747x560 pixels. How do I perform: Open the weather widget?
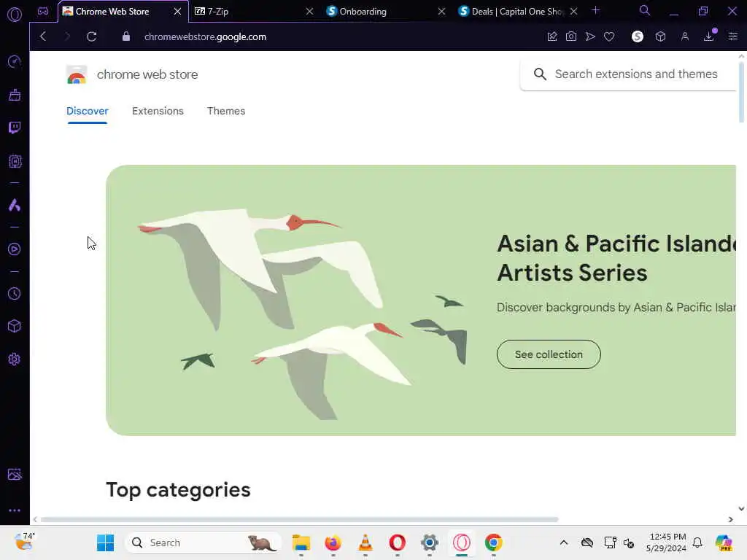point(24,542)
